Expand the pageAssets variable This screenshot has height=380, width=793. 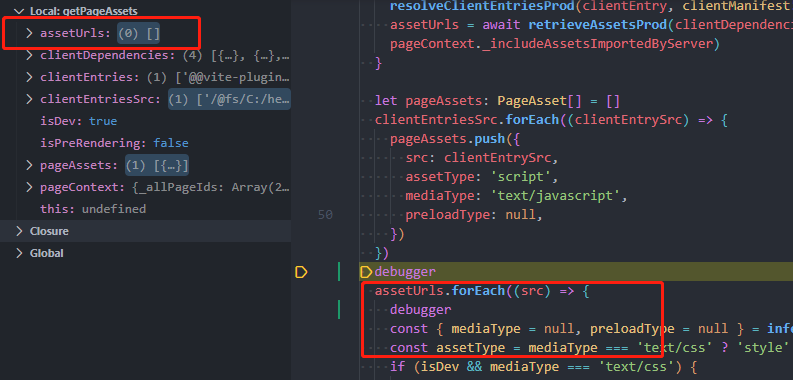29,165
